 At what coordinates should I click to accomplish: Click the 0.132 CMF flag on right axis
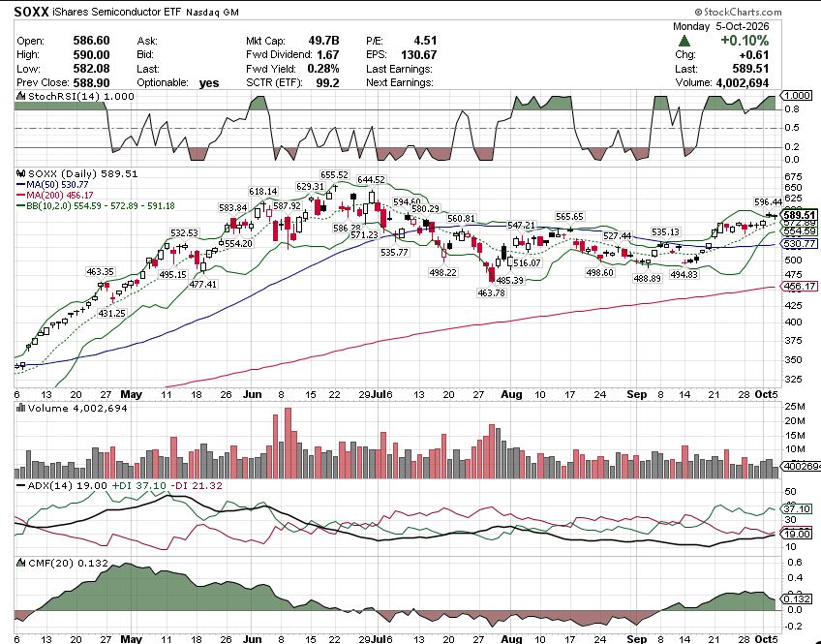coord(797,599)
